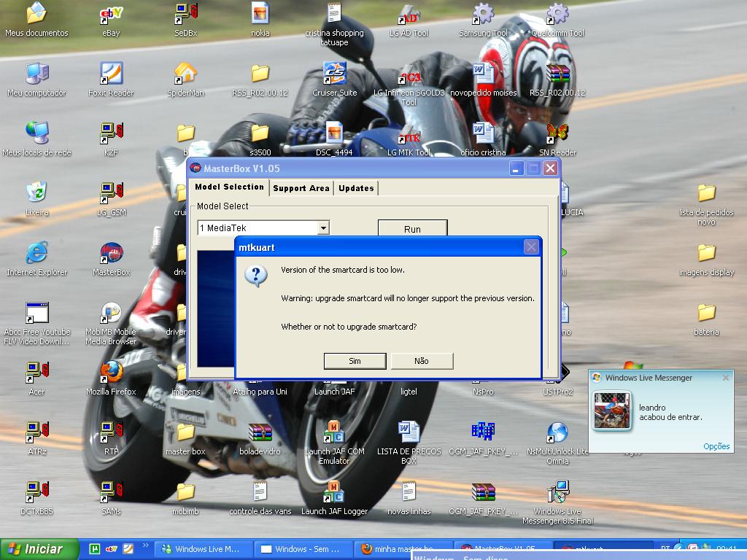This screenshot has height=560, width=747.
Task: Select the nokia desktop icon
Action: [260, 20]
